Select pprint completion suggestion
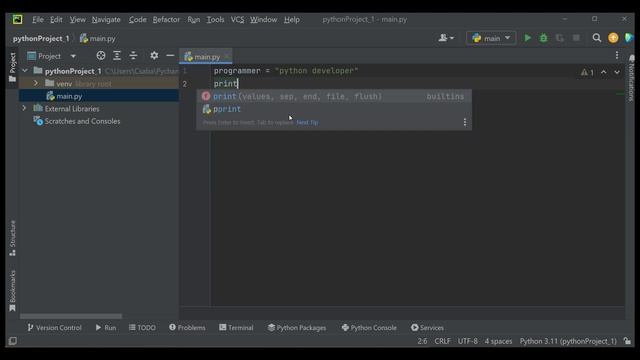The image size is (640, 360). tap(334, 109)
